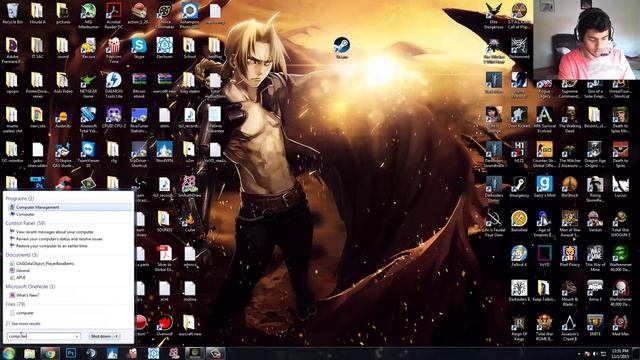This screenshot has width=640, height=360.
Task: Open the Pixel Piracy shortcut
Action: coord(569,256)
